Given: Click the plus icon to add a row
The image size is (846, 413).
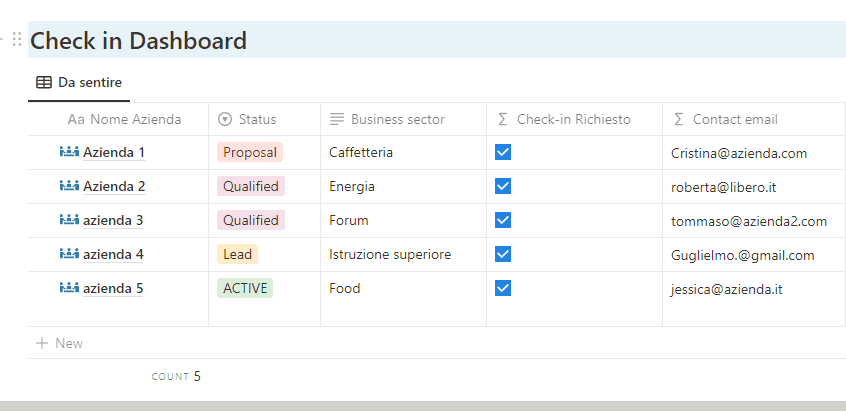Looking at the screenshot, I should pos(42,343).
